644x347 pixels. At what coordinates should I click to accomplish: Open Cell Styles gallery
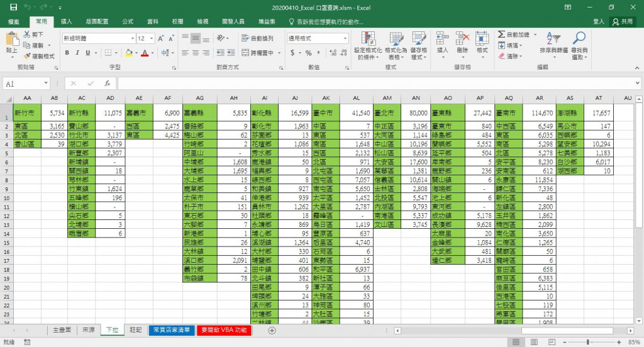[x=418, y=46]
